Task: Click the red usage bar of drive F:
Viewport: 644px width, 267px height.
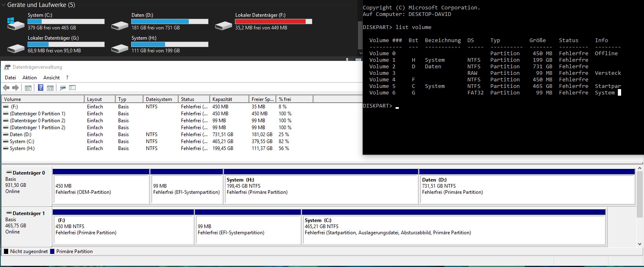Action: 273,21
